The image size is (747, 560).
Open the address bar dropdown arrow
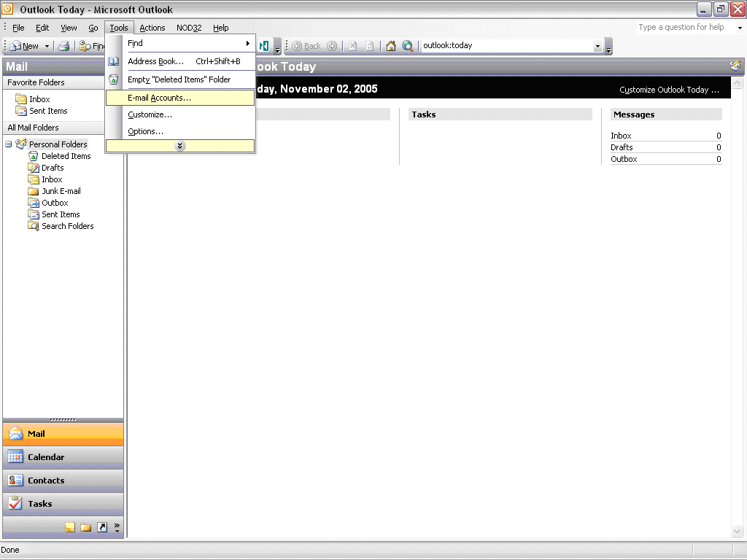[x=597, y=46]
